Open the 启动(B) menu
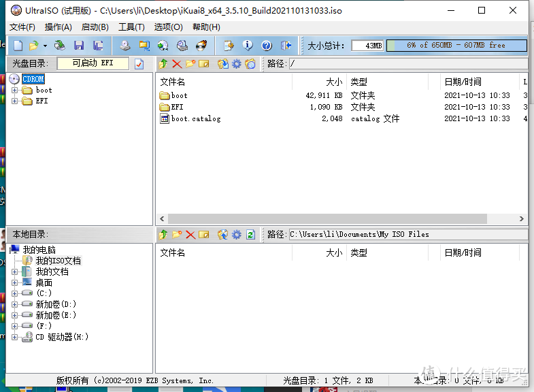534x392 pixels. 95,27
